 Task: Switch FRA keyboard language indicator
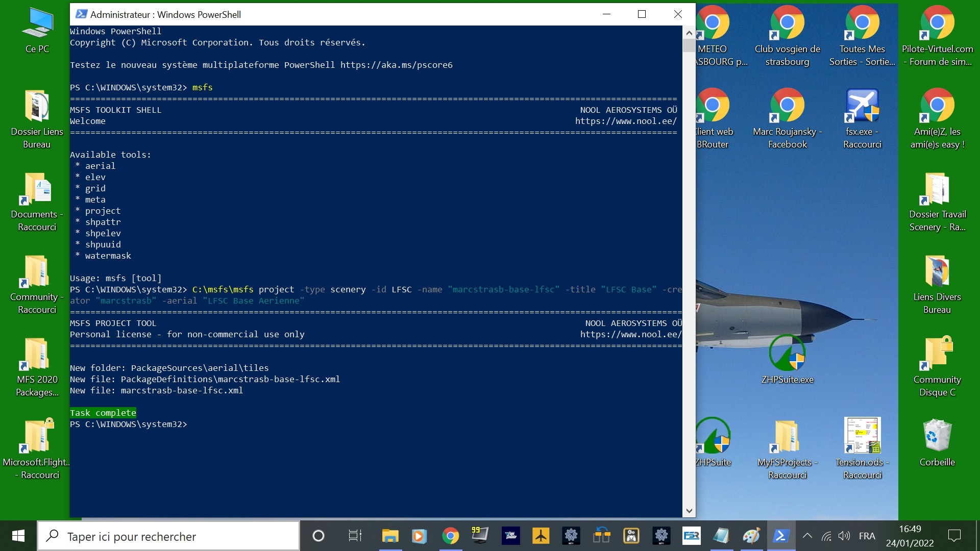coord(867,536)
